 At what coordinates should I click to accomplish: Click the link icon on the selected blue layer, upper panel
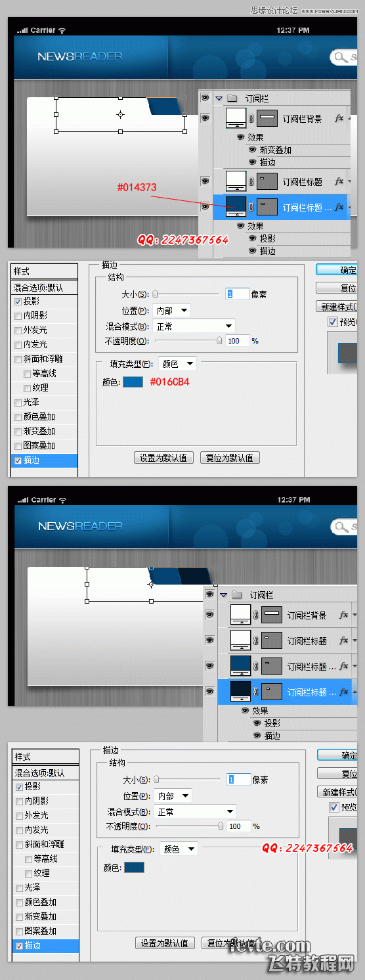click(251, 207)
